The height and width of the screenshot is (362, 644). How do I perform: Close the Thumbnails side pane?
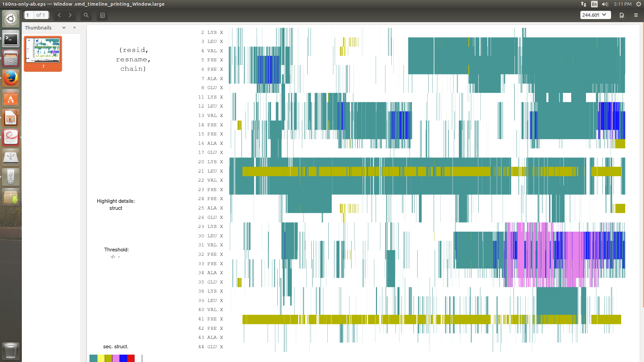(74, 28)
